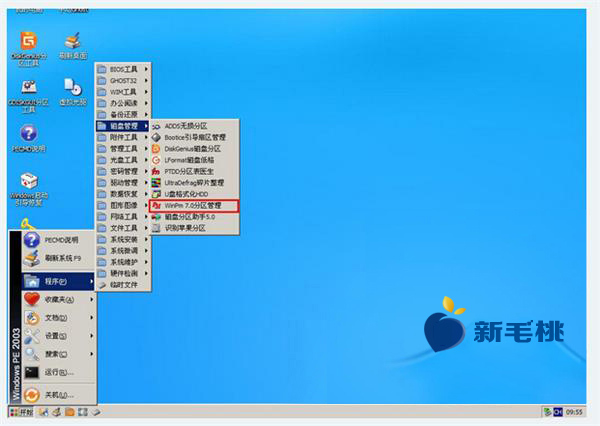Expand the 备份还原 folder
This screenshot has height=426, width=600.
123,114
